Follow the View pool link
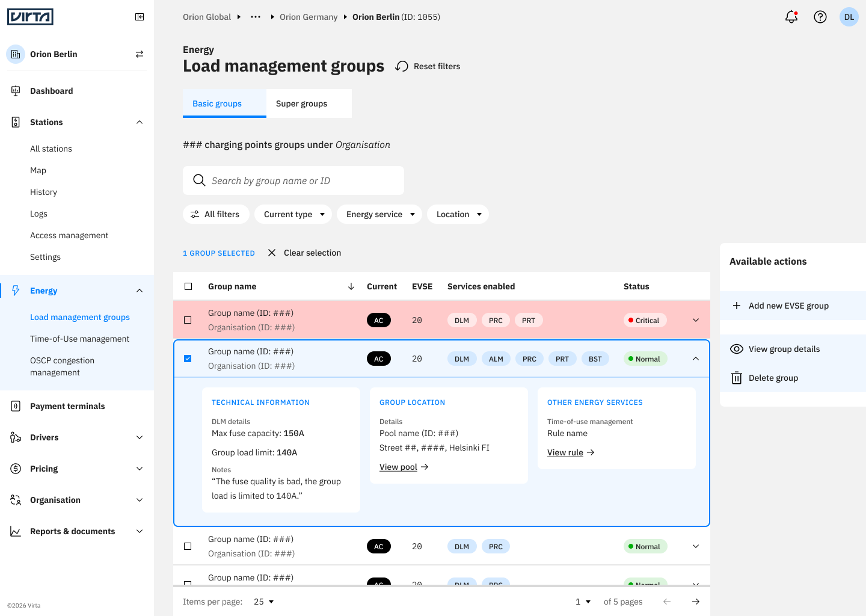 point(404,467)
